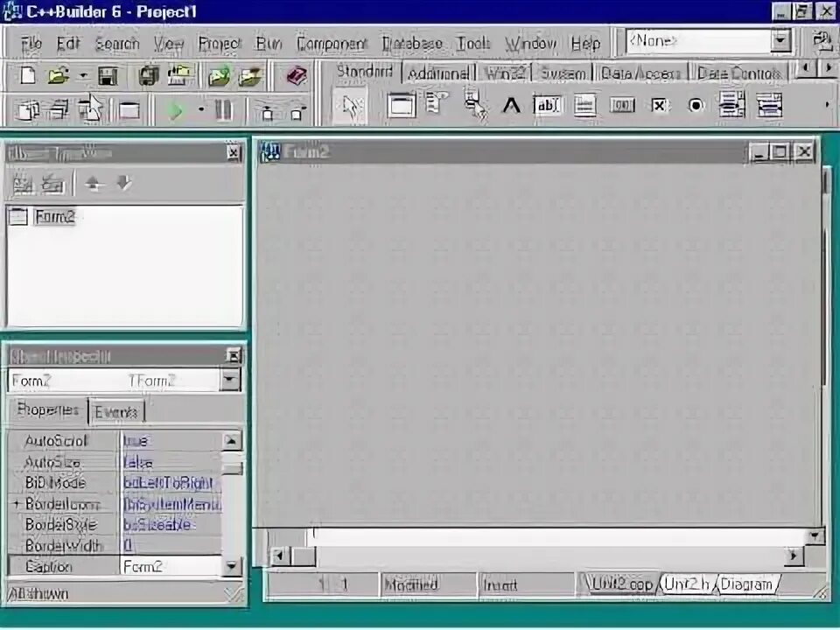The height and width of the screenshot is (630, 840).
Task: Open the View menu
Action: 169,44
